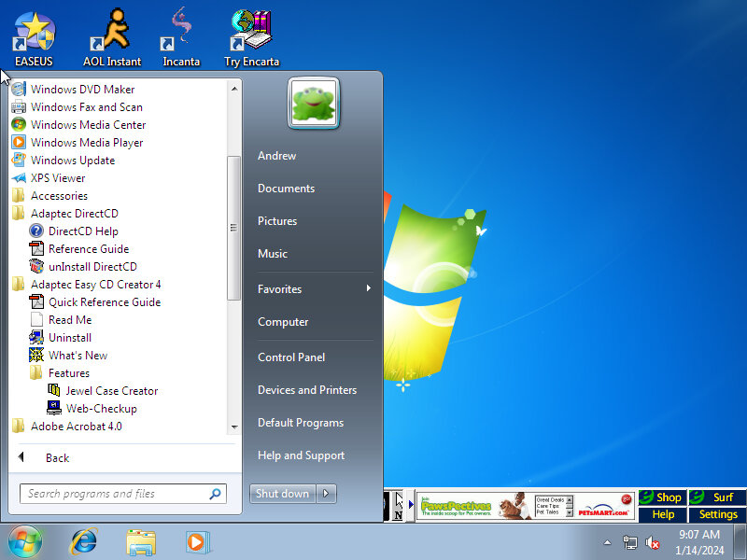Launch AOL Instant Messenger desktop icon
The width and height of the screenshot is (747, 560).
(x=111, y=32)
